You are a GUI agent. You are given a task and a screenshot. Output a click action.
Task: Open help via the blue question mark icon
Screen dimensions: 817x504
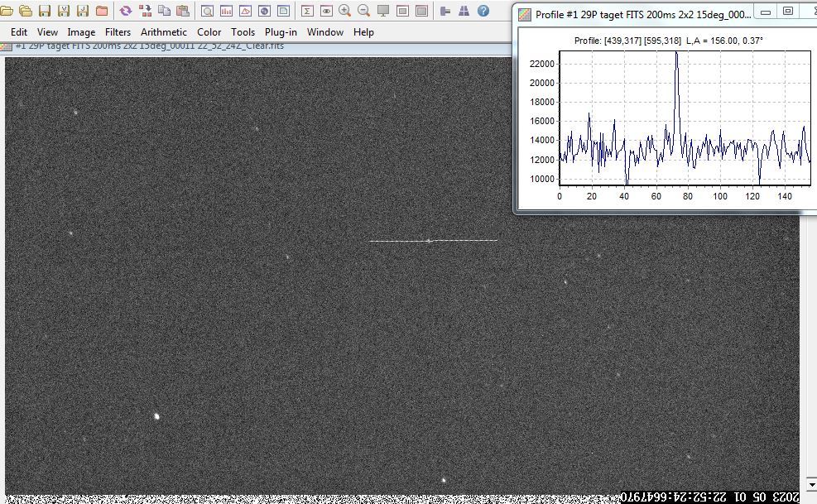483,11
